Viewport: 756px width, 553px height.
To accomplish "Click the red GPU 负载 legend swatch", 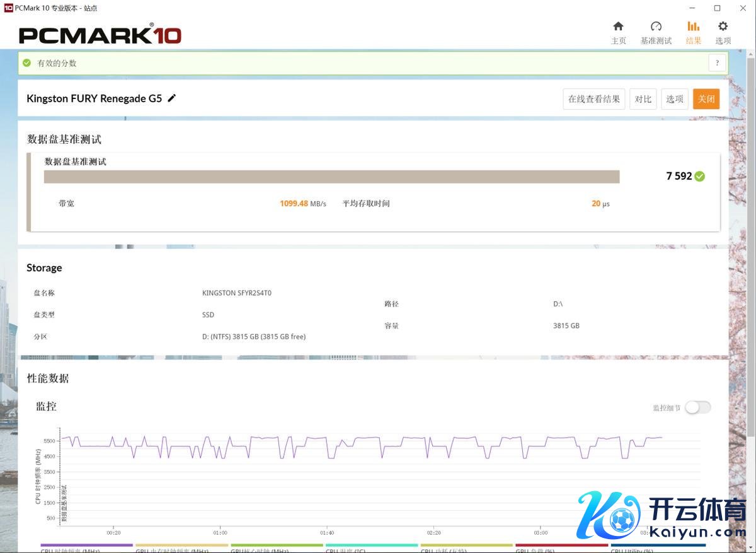I will [x=562, y=545].
